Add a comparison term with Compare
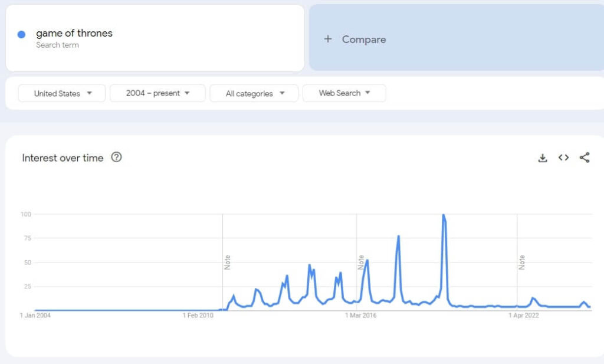 [457, 38]
